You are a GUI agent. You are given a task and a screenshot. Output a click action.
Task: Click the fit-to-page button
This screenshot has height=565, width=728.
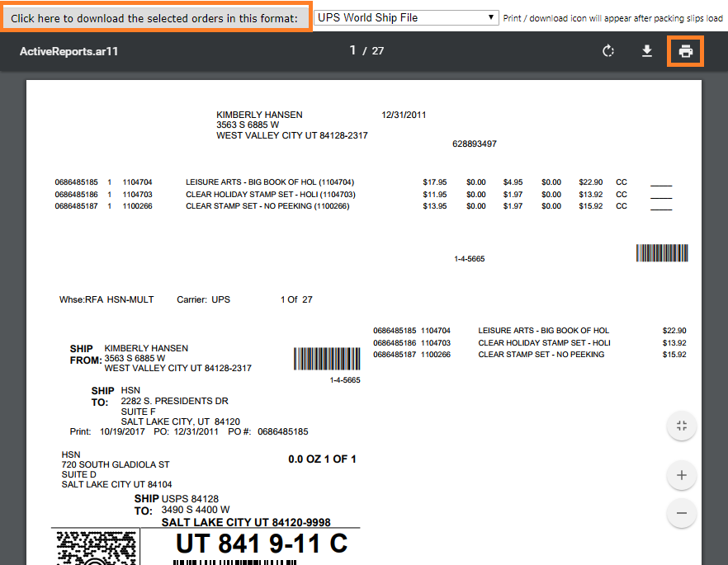(x=681, y=426)
